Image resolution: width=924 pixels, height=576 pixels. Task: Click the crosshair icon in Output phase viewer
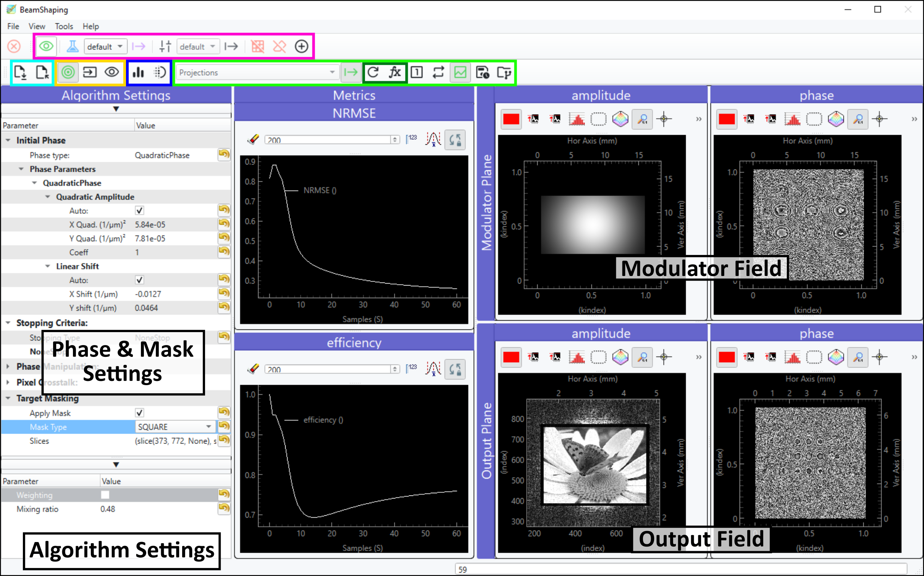pos(880,357)
